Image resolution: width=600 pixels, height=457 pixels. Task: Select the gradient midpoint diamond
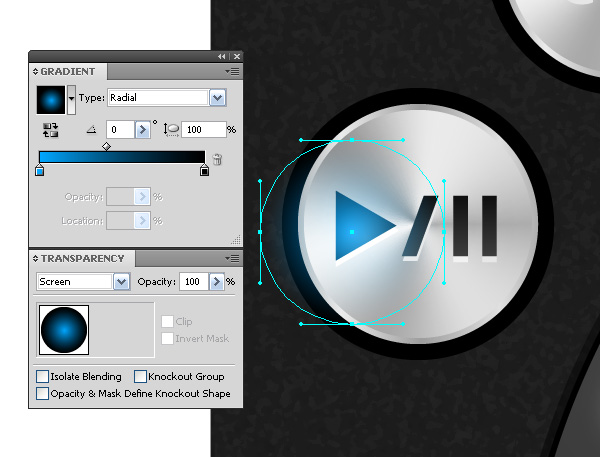tap(106, 147)
